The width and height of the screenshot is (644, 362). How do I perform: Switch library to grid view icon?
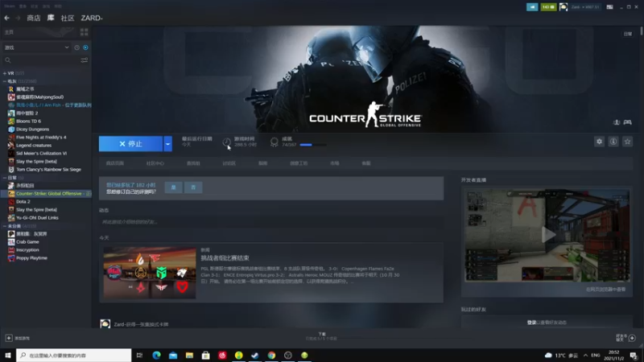tap(85, 32)
